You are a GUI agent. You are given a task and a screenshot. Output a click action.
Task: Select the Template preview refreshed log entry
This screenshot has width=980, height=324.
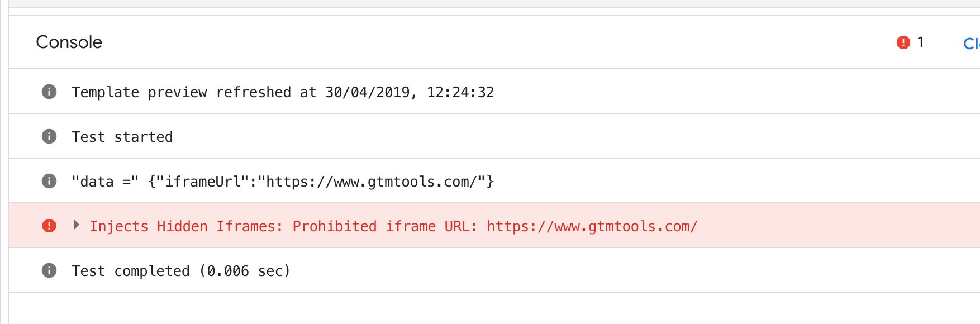tap(494, 92)
